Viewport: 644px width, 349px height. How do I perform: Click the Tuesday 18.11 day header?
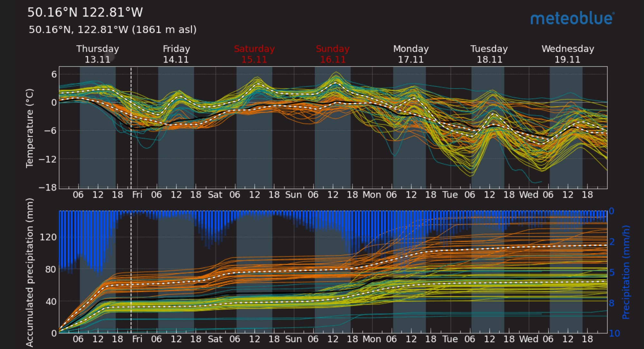[x=489, y=54]
